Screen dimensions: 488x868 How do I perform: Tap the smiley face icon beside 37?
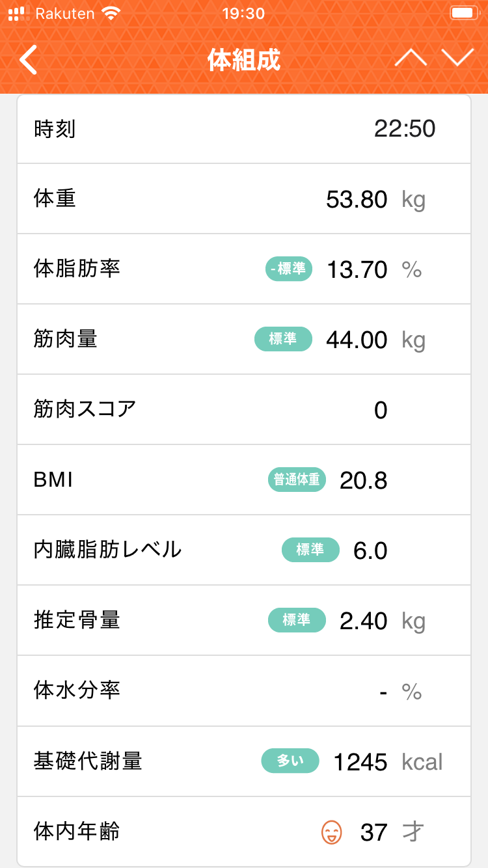click(x=331, y=832)
